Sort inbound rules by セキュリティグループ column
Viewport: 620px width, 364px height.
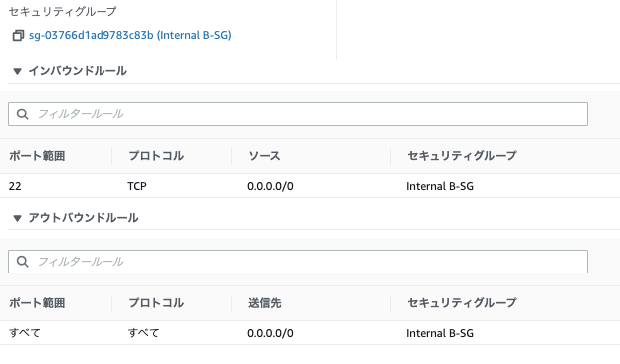pyautogui.click(x=462, y=156)
